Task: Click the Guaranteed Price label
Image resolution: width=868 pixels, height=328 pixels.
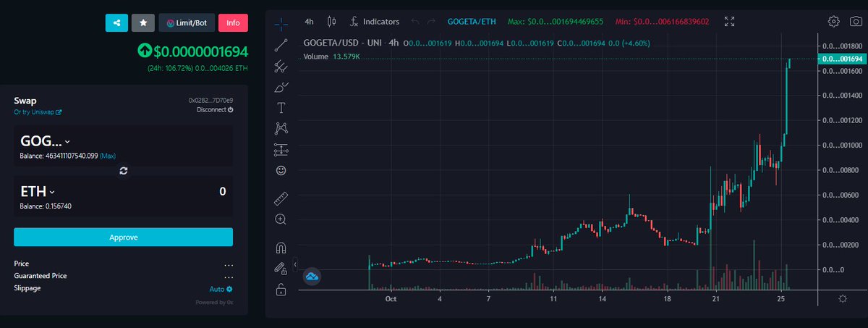Action: tap(39, 276)
